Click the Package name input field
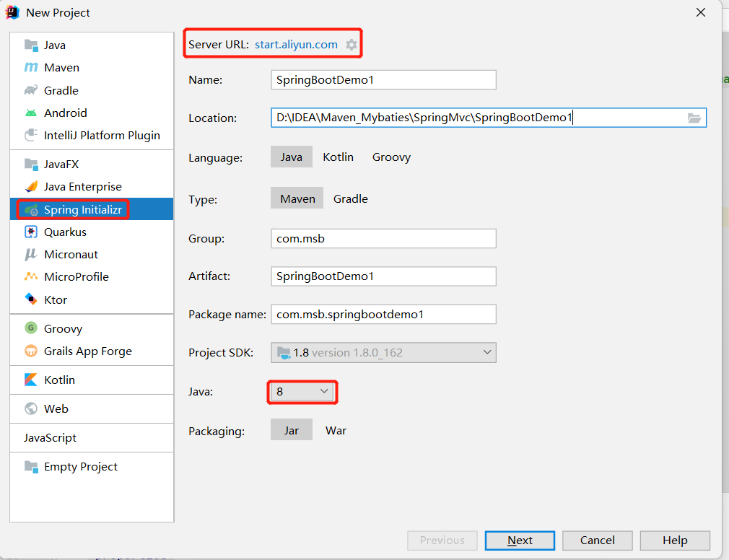The image size is (729, 560). point(383,315)
